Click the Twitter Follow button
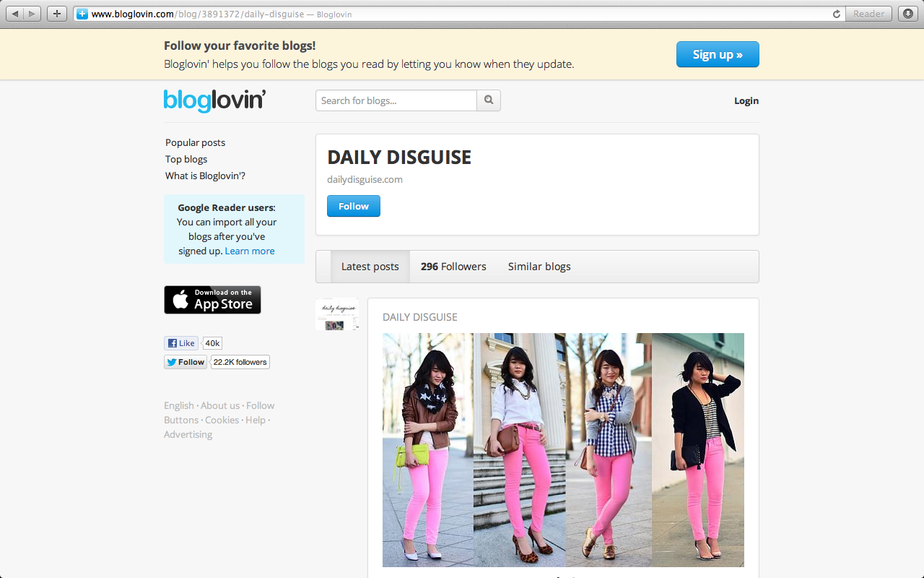This screenshot has height=578, width=924. (x=186, y=362)
